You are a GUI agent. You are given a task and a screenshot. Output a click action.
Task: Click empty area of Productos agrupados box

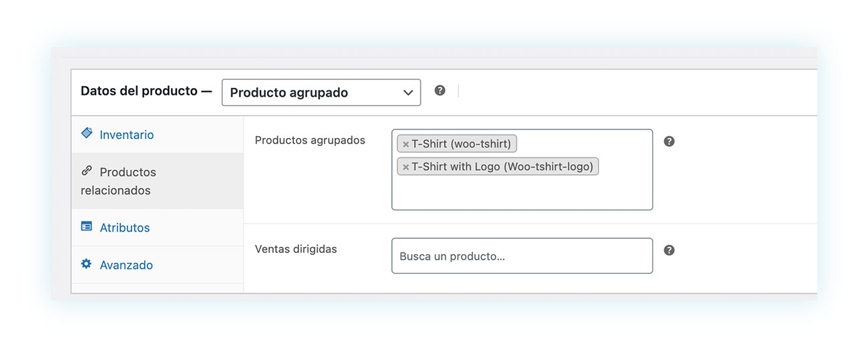point(522,193)
